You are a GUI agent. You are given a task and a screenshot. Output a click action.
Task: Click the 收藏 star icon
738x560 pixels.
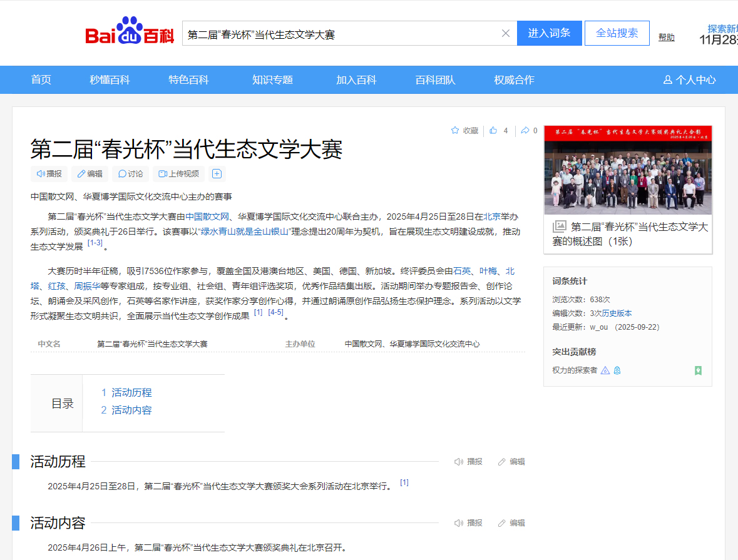454,130
